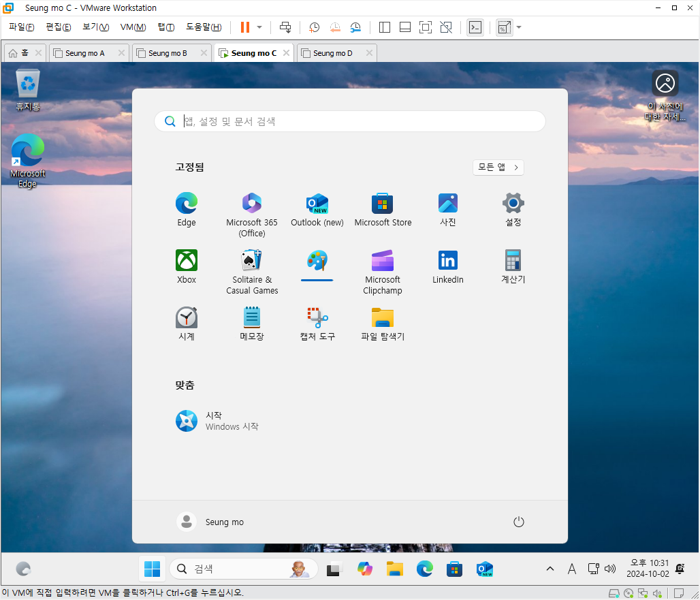Revert VM to previous snapshot icon
The height and width of the screenshot is (600, 700).
click(x=335, y=27)
